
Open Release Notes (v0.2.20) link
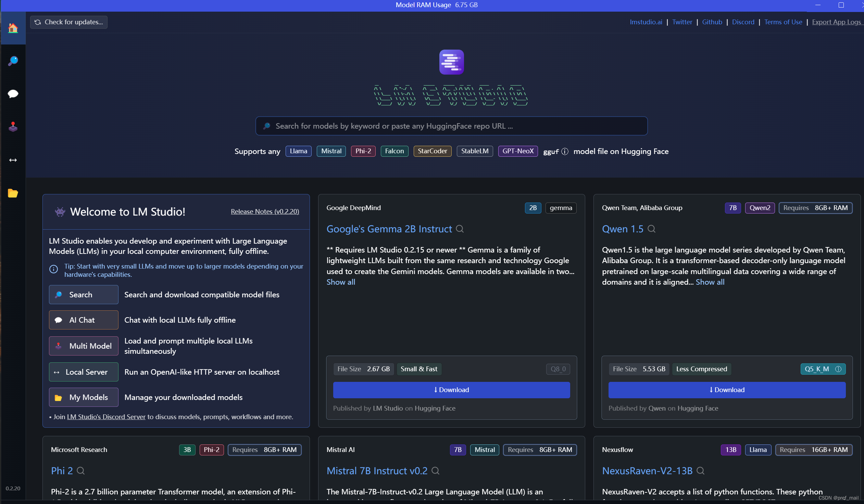click(x=265, y=212)
